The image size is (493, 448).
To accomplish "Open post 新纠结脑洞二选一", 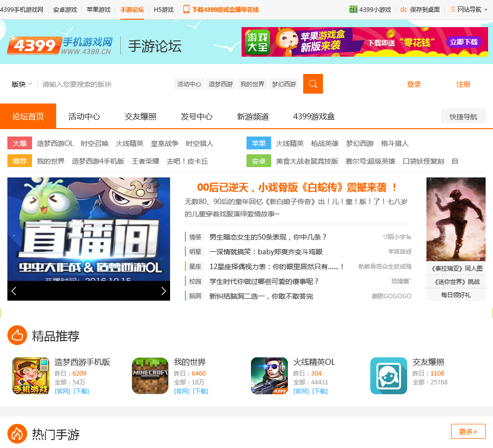I will 261,296.
